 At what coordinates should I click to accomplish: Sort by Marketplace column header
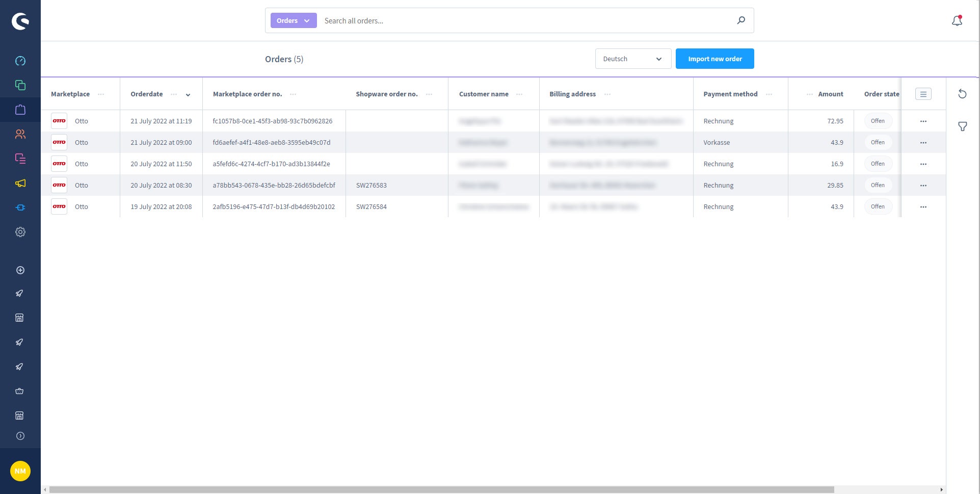pyautogui.click(x=70, y=94)
